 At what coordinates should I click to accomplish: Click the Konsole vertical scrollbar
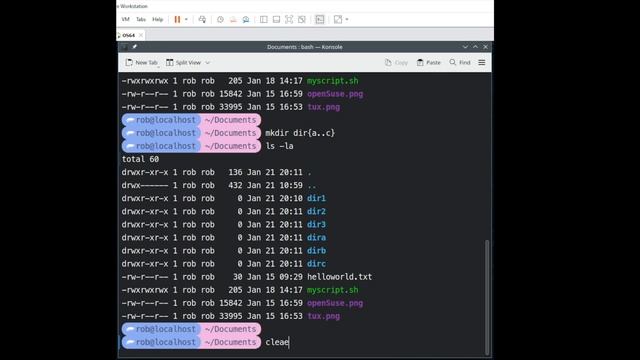pyautogui.click(x=487, y=297)
